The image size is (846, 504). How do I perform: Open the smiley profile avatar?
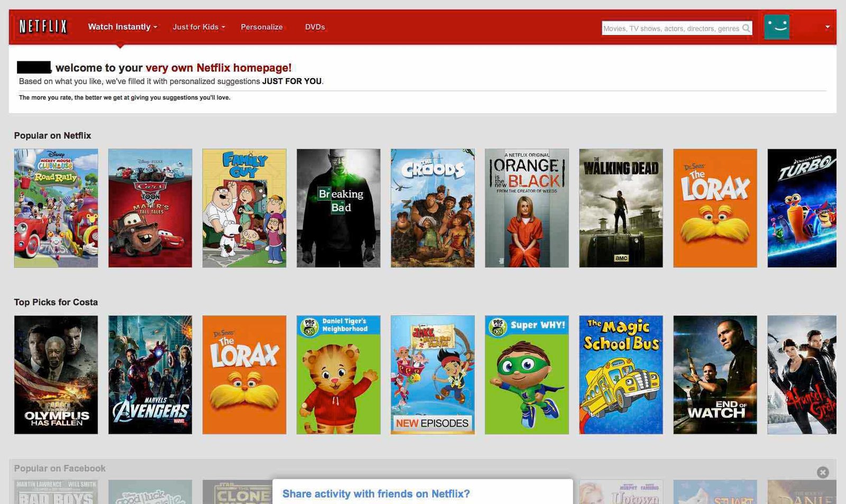(x=777, y=26)
